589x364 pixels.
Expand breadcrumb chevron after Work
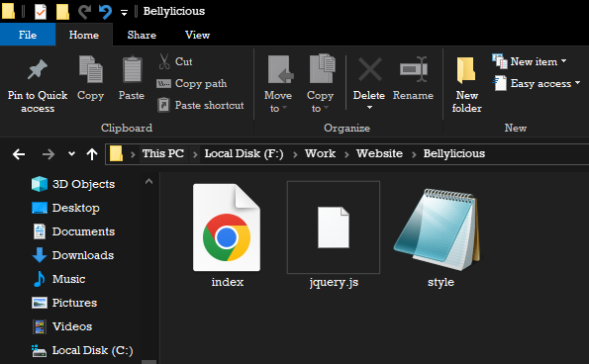[346, 154]
